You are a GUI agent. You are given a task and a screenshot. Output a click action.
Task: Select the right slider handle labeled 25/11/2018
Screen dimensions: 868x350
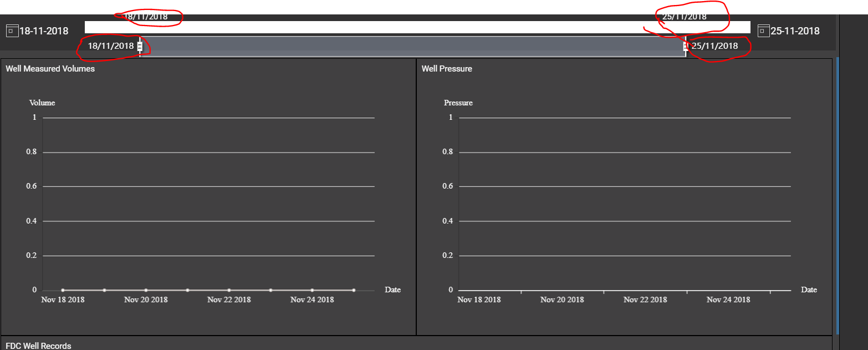(x=686, y=47)
